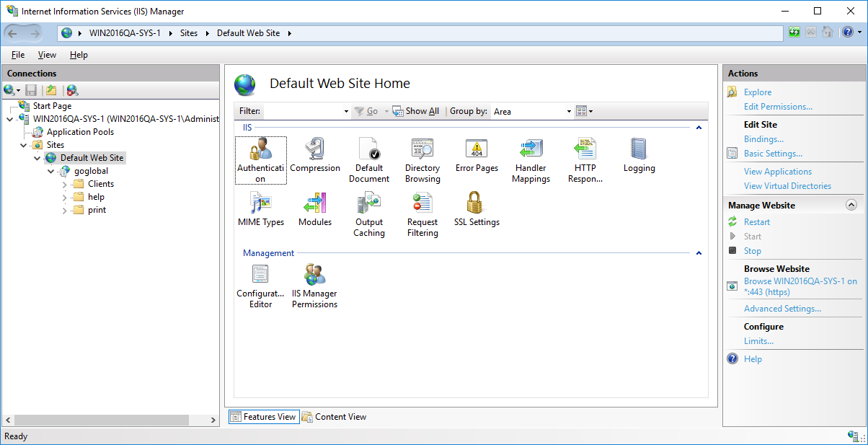Collapse the Management group section
The height and width of the screenshot is (445, 868).
coord(698,253)
